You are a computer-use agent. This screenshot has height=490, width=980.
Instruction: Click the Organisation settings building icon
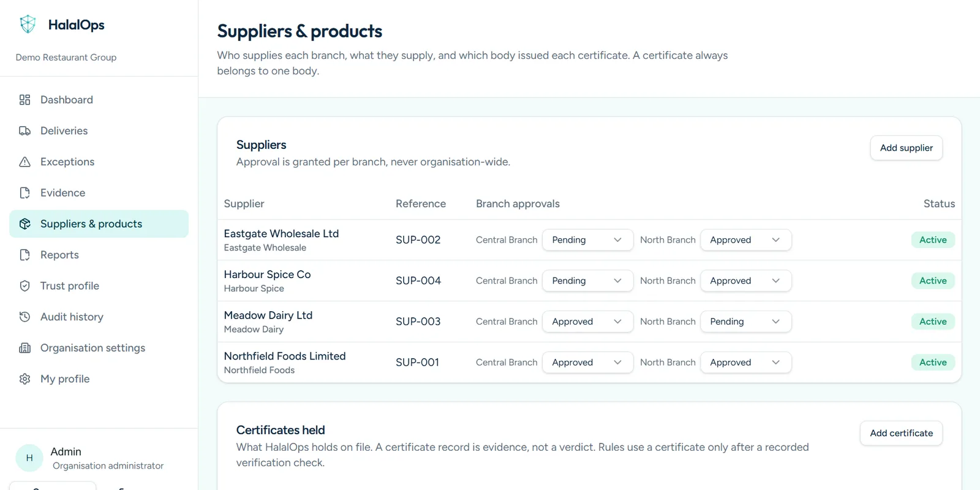[24, 348]
